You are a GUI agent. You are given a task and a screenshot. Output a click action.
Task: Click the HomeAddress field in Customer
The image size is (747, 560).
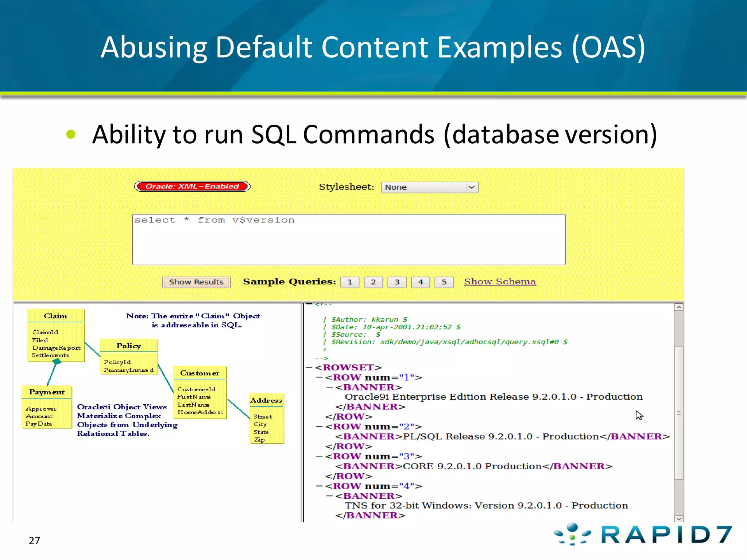click(x=200, y=412)
